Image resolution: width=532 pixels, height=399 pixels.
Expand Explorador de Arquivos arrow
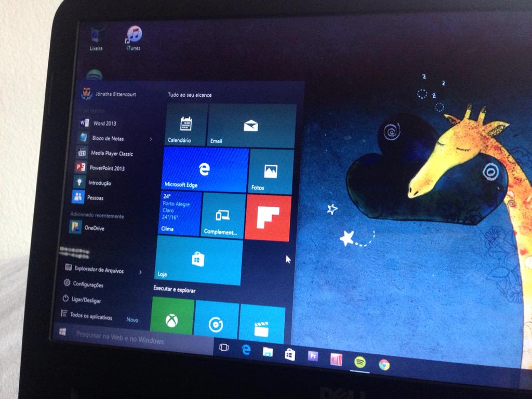[140, 272]
